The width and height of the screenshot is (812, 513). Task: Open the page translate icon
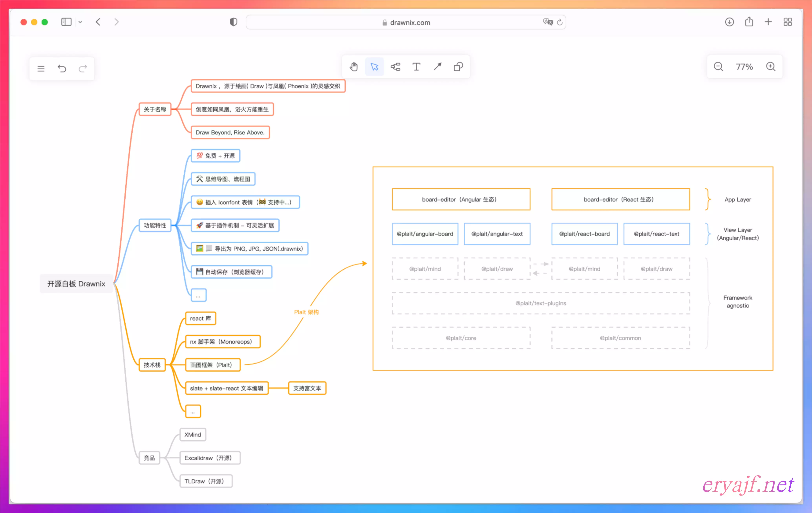coord(548,22)
